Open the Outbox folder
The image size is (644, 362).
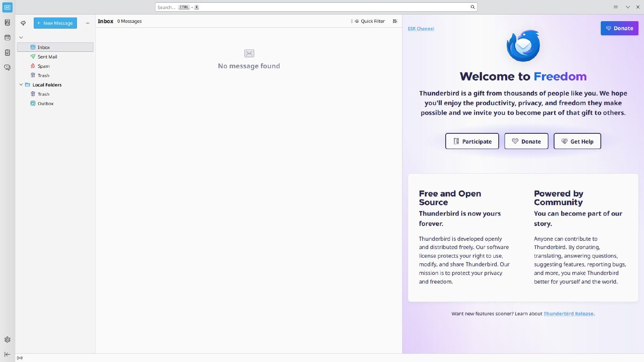click(55, 104)
